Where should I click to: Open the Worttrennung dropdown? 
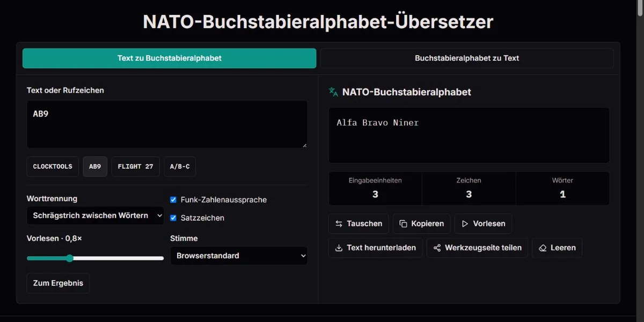tap(96, 216)
